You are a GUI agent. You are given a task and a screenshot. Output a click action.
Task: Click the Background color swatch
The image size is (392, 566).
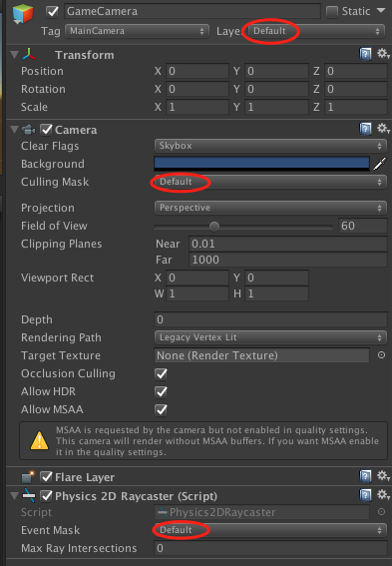[261, 163]
